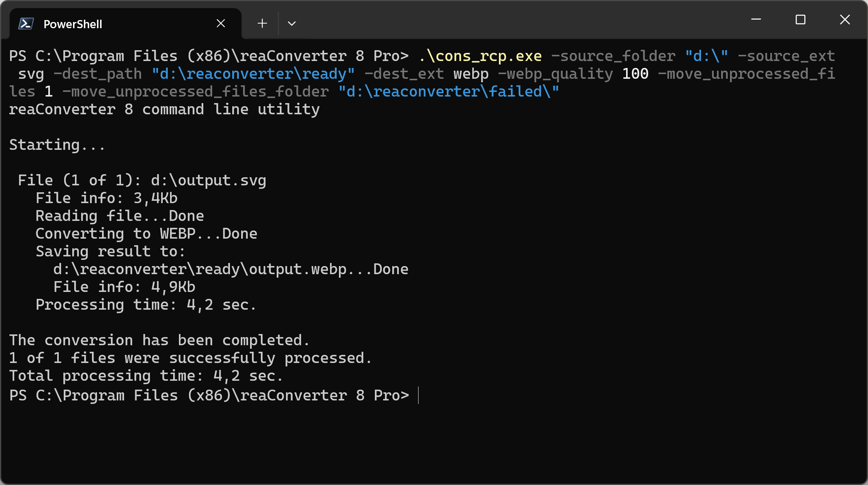The height and width of the screenshot is (485, 868).
Task: Click the webp_quality value 100
Action: coord(635,74)
